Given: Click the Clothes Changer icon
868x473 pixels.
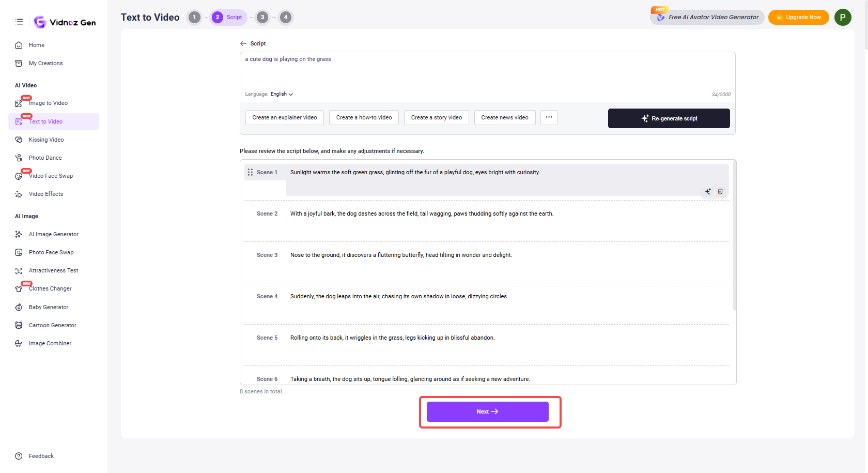Looking at the screenshot, I should point(19,289).
